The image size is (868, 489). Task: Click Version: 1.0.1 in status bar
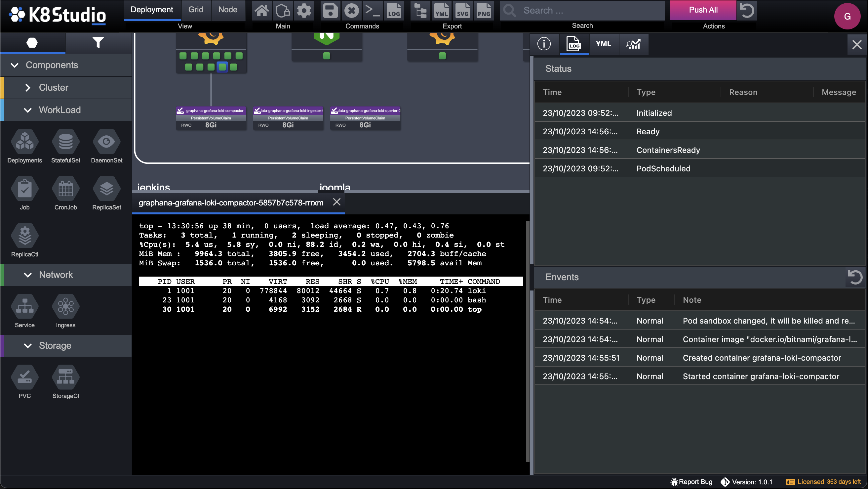[747, 482]
